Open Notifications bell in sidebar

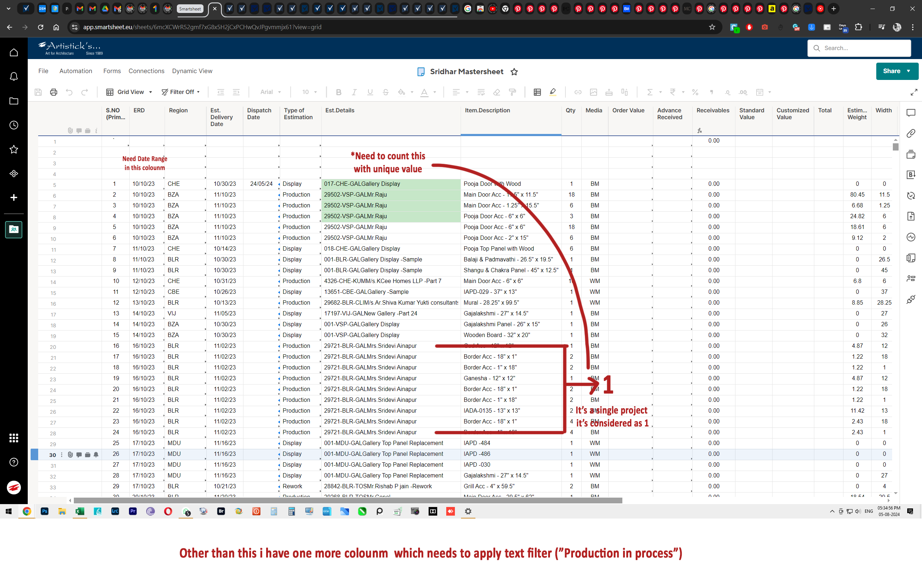pos(14,77)
